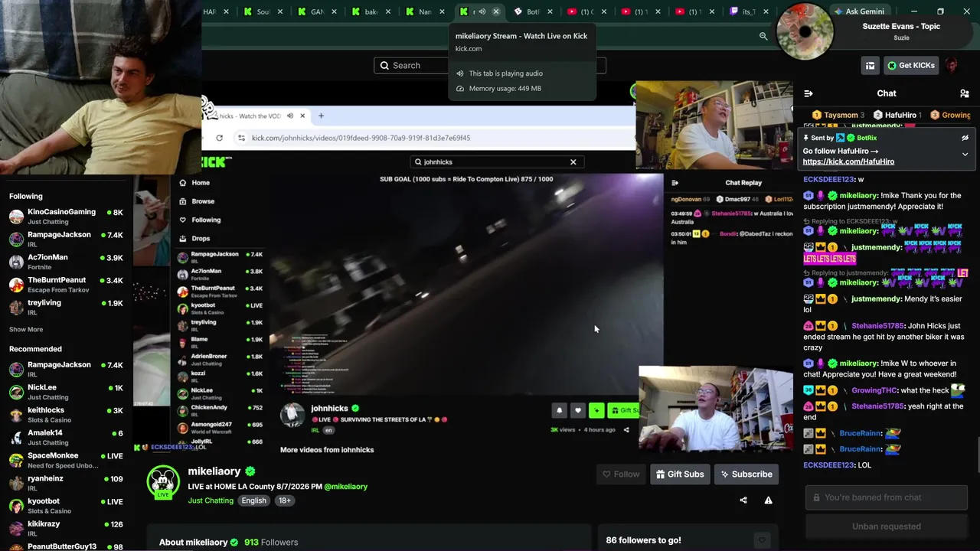980x551 pixels.
Task: Expand the pinned BotRix message chevron
Action: click(x=965, y=154)
